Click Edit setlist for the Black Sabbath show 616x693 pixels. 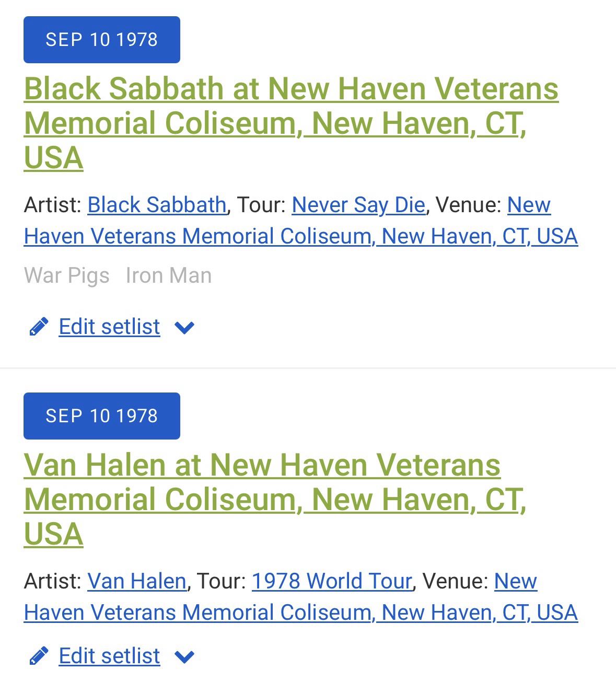[109, 327]
